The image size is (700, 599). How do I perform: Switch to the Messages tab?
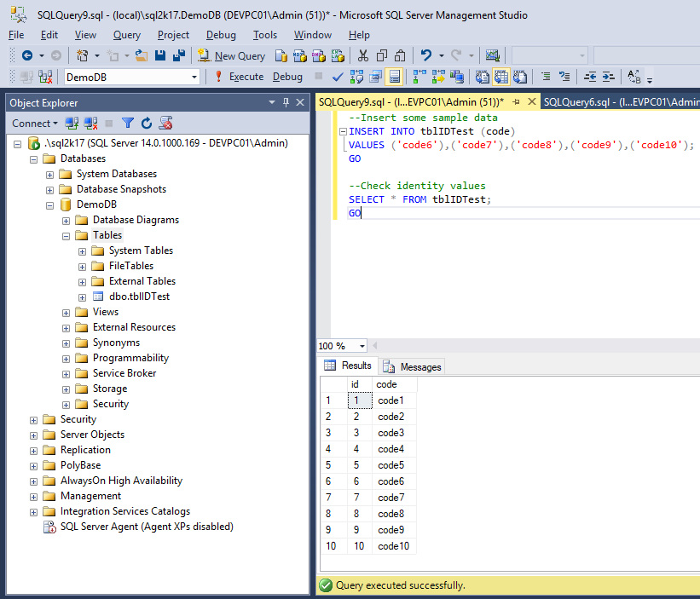click(x=412, y=366)
